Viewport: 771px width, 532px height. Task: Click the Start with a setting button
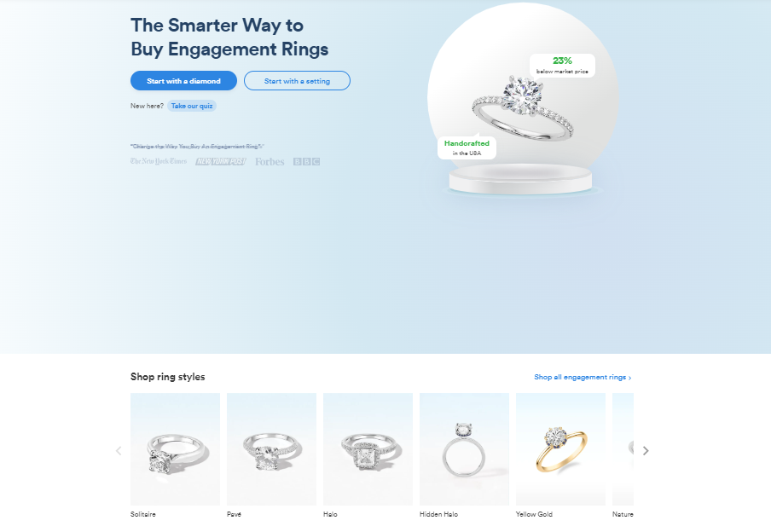point(297,81)
